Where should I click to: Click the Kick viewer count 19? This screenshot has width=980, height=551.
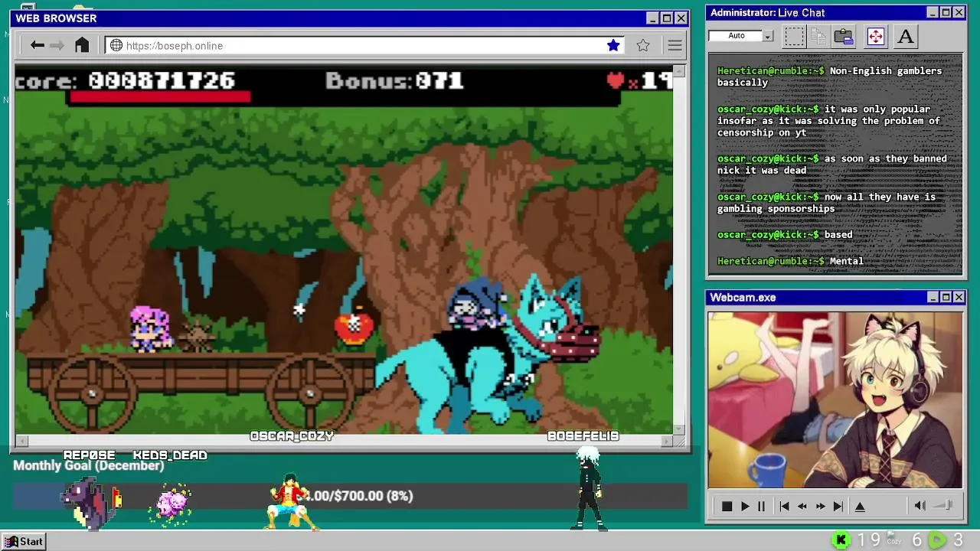[868, 540]
